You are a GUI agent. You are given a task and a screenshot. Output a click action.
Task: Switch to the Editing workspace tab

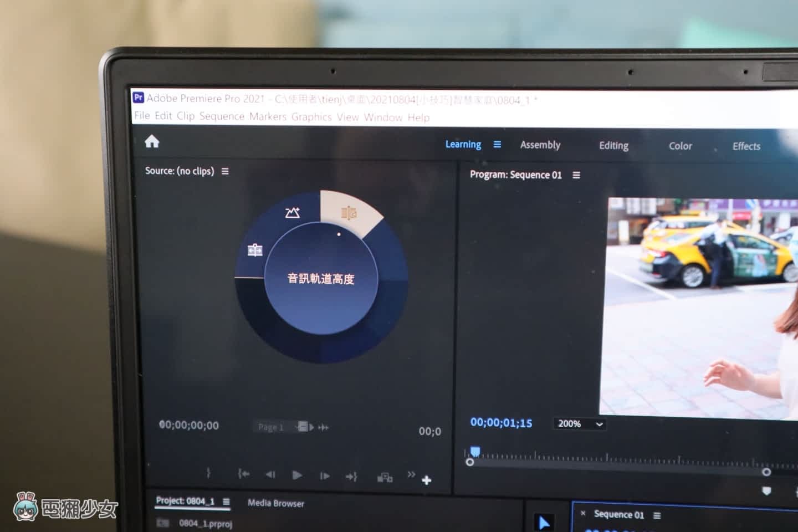(x=613, y=146)
